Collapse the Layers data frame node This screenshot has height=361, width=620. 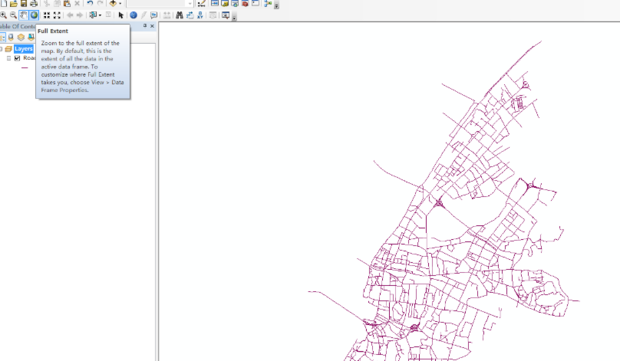point(1,49)
